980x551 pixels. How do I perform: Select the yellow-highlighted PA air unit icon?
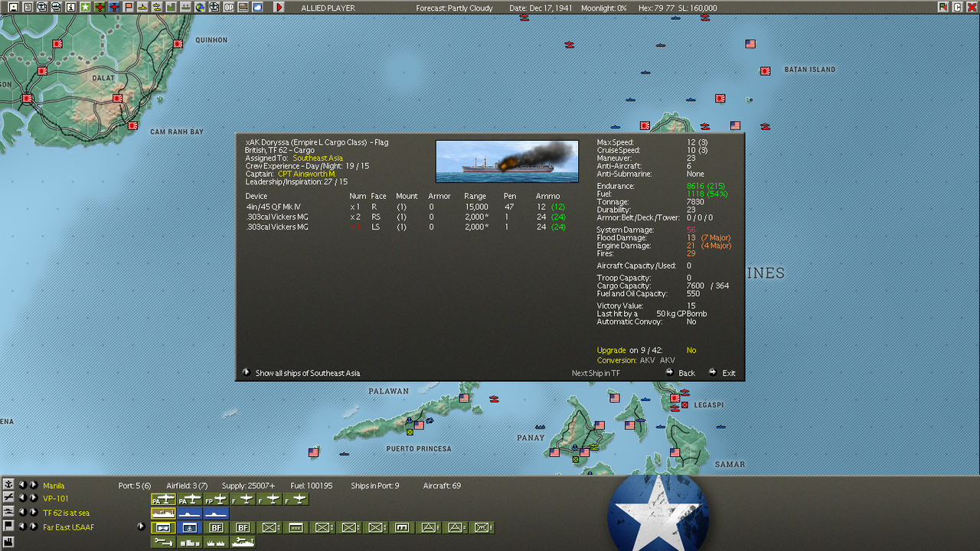(x=163, y=500)
